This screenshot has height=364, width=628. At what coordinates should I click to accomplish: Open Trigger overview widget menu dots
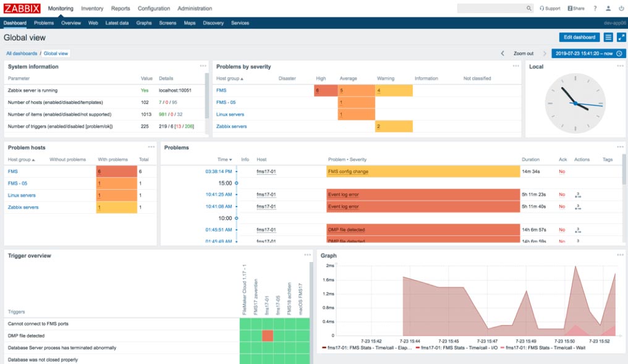[307, 255]
